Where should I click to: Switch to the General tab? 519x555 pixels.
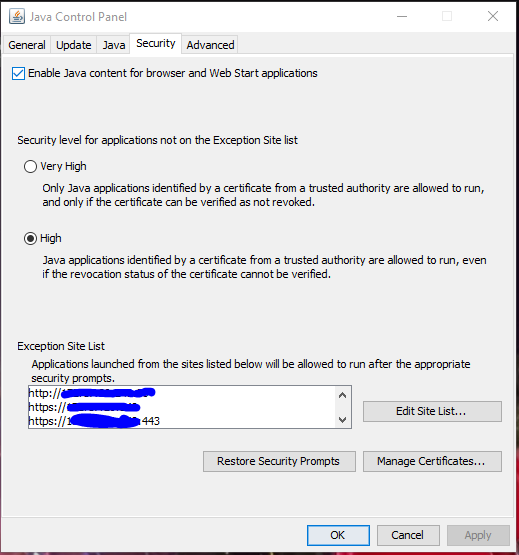(27, 45)
